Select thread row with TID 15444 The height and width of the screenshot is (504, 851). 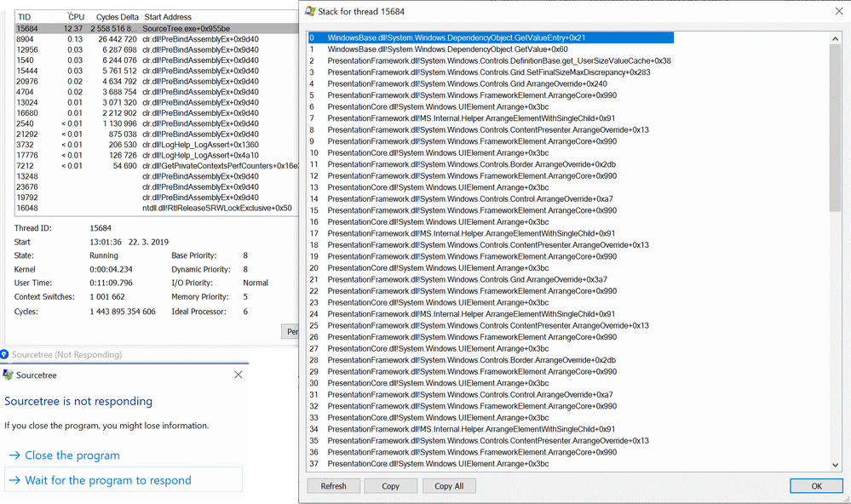point(157,71)
